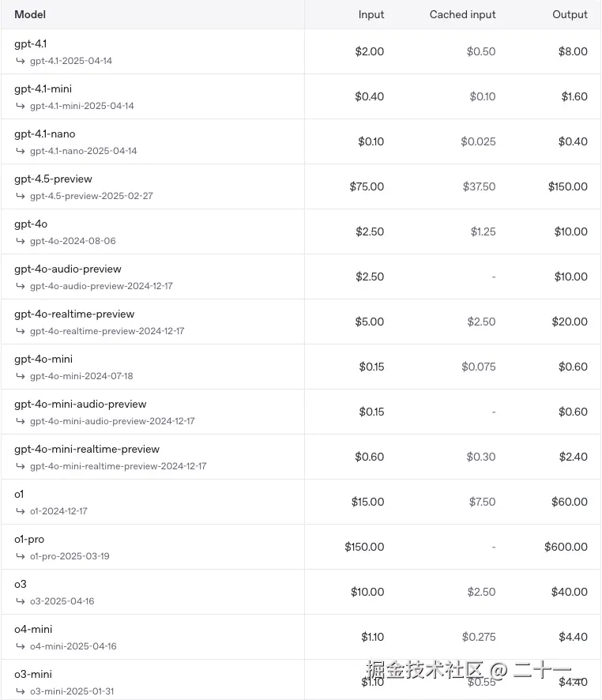Click the Output column header
This screenshot has height=700, width=602.
[570, 14]
